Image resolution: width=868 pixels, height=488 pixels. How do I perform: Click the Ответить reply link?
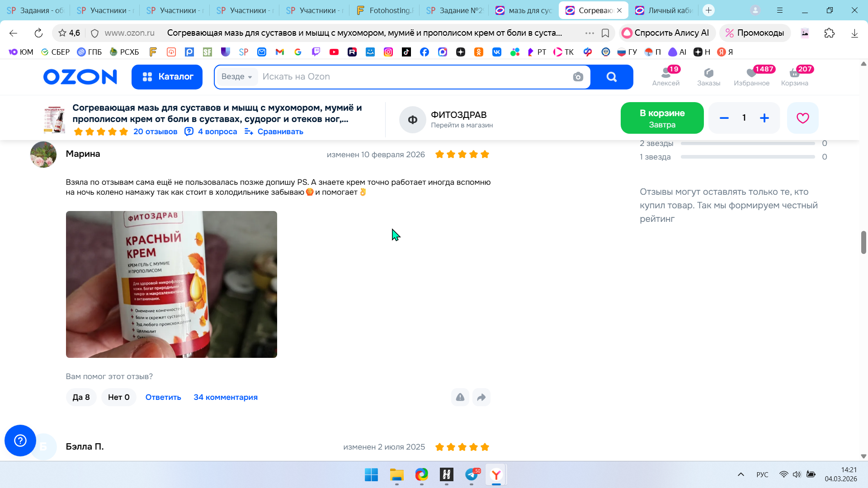pos(163,397)
